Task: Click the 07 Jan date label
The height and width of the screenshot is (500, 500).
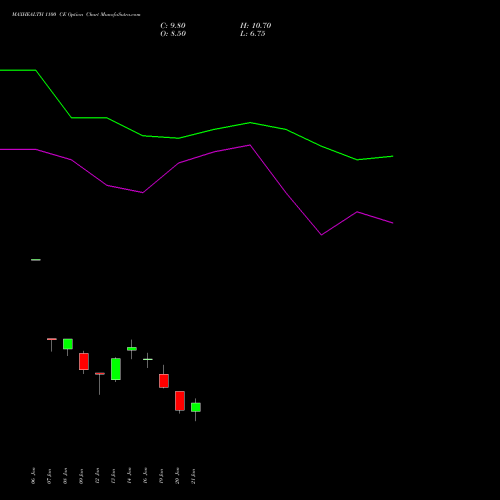Action: [x=49, y=476]
